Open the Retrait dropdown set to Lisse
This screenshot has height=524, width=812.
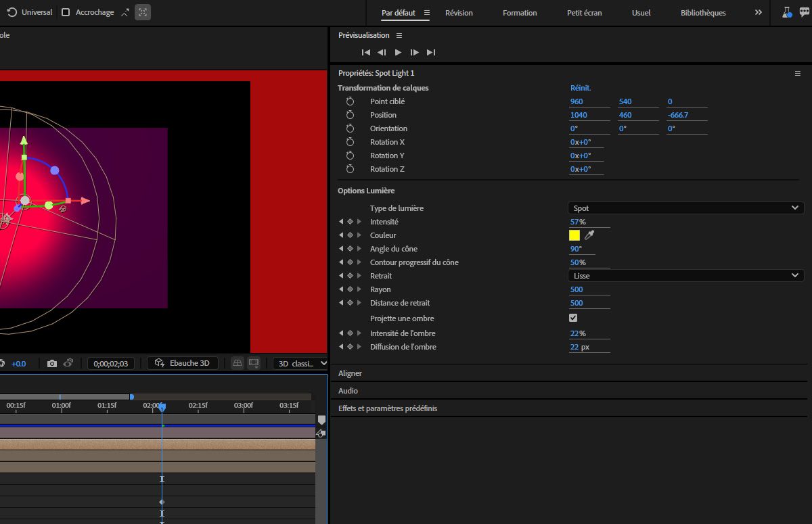pos(685,276)
